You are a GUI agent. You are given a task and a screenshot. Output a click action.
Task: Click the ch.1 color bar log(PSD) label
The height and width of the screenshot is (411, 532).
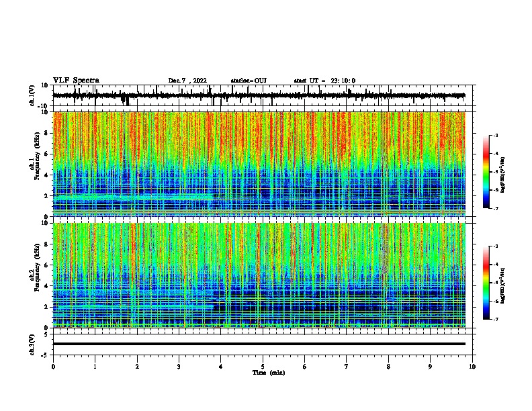coord(502,175)
